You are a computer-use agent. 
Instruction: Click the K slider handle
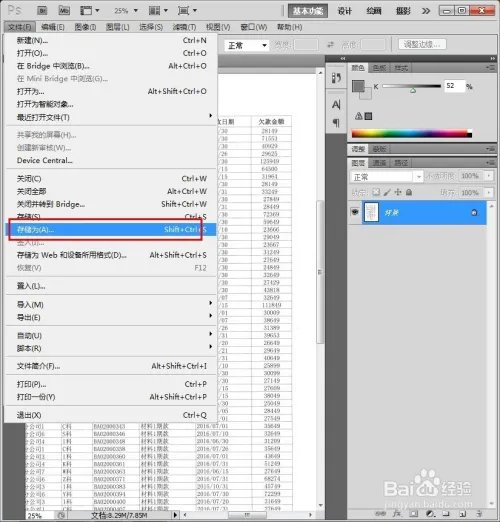pos(413,90)
